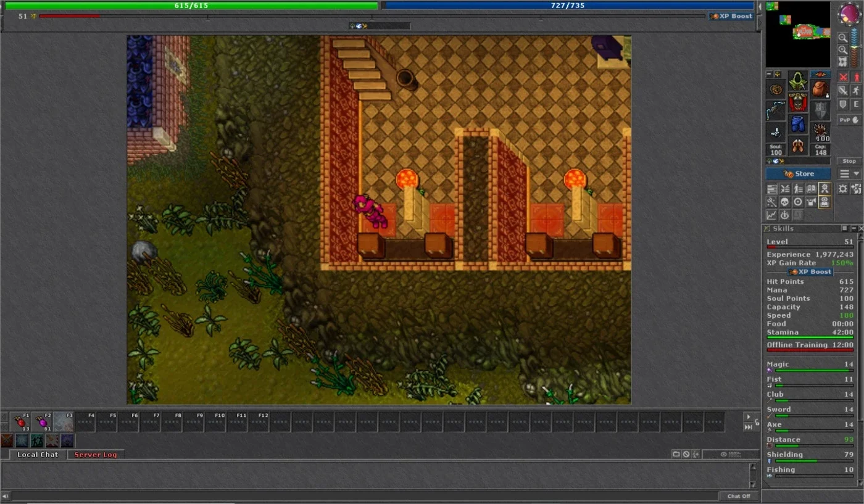Select the empty shield slot
864x504 pixels.
(x=820, y=110)
